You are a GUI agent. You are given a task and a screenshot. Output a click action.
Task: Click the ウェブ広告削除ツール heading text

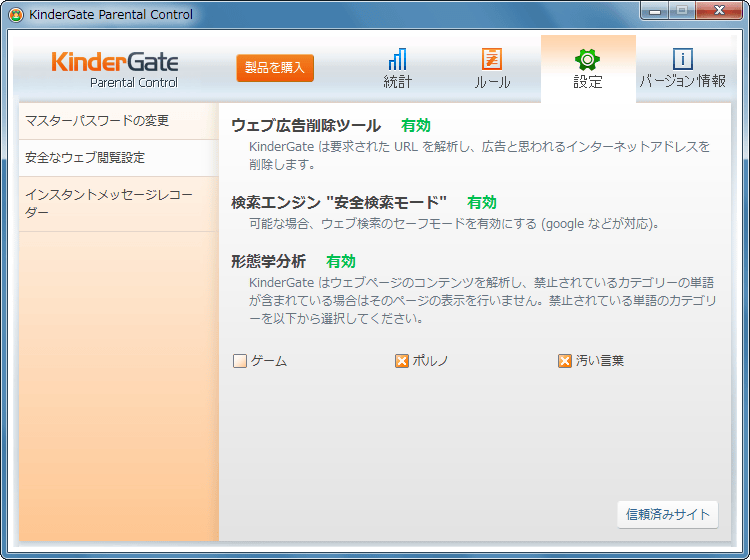click(x=306, y=126)
